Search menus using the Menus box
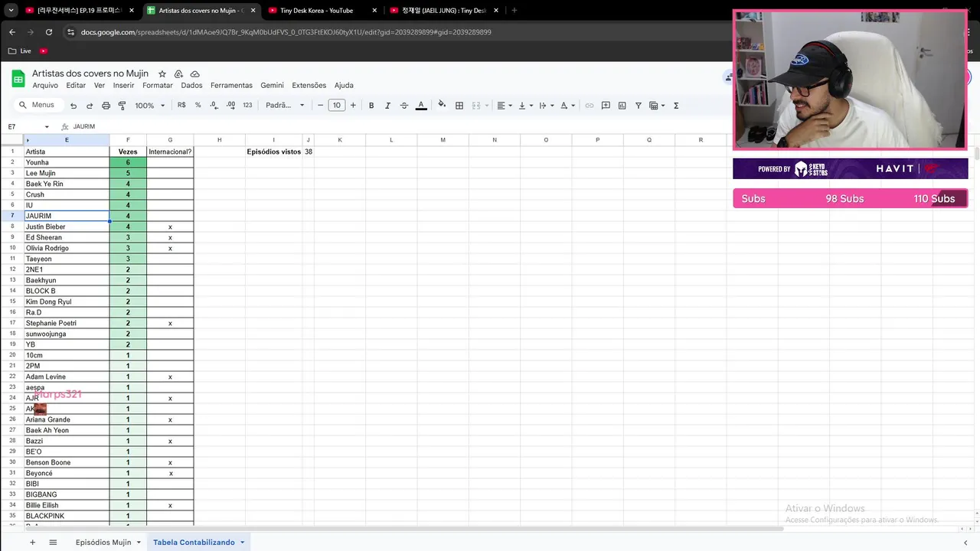The height and width of the screenshot is (551, 980). pyautogui.click(x=38, y=106)
